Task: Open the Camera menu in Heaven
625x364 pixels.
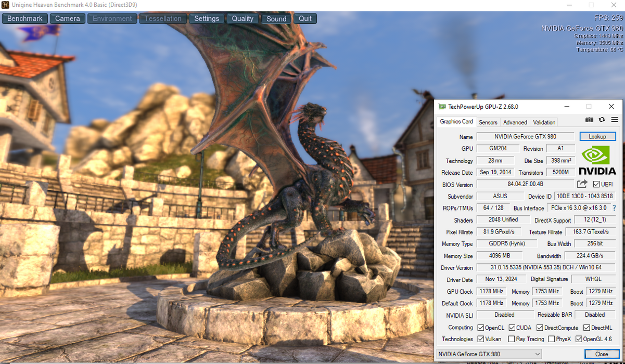Action: tap(68, 19)
